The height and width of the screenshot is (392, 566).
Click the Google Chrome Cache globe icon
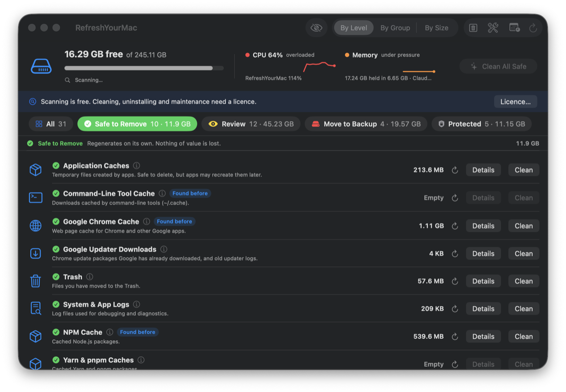[35, 225]
